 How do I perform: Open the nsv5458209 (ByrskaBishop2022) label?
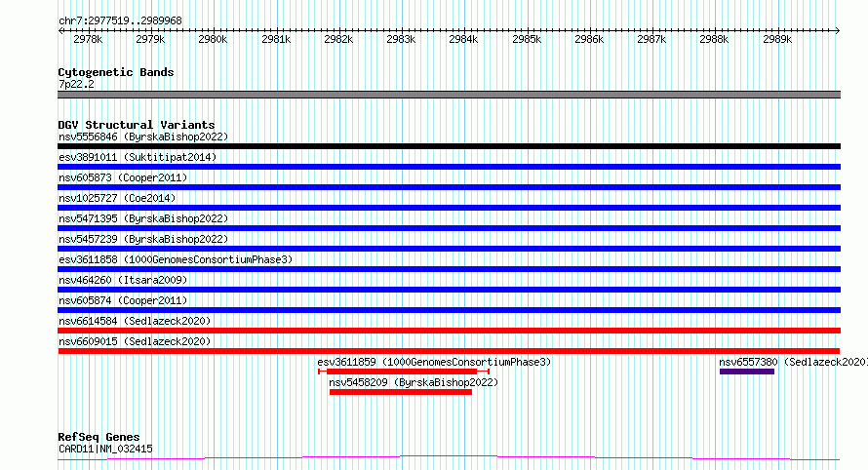coord(414,382)
